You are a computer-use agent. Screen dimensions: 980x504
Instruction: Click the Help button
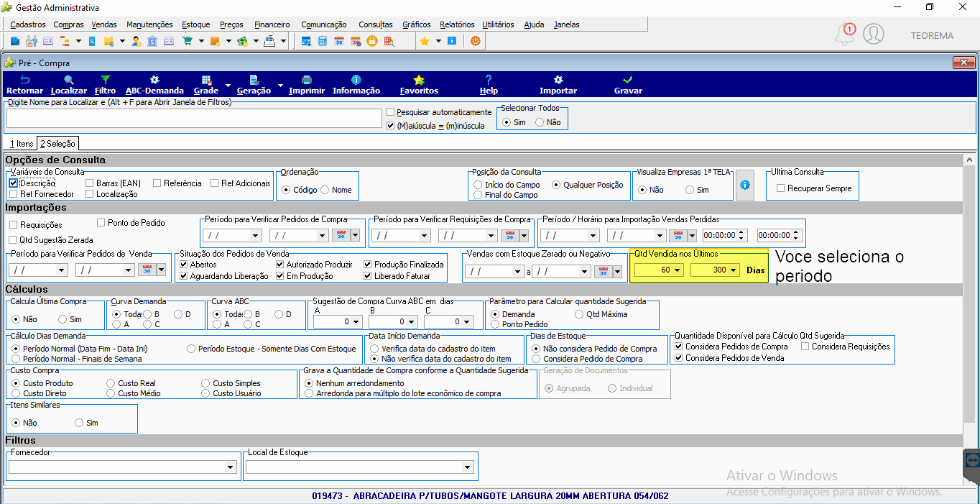(x=489, y=85)
